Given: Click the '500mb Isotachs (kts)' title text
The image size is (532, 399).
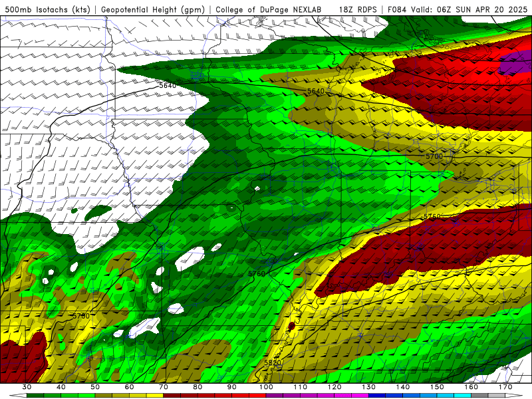Looking at the screenshot, I should 47,9.
